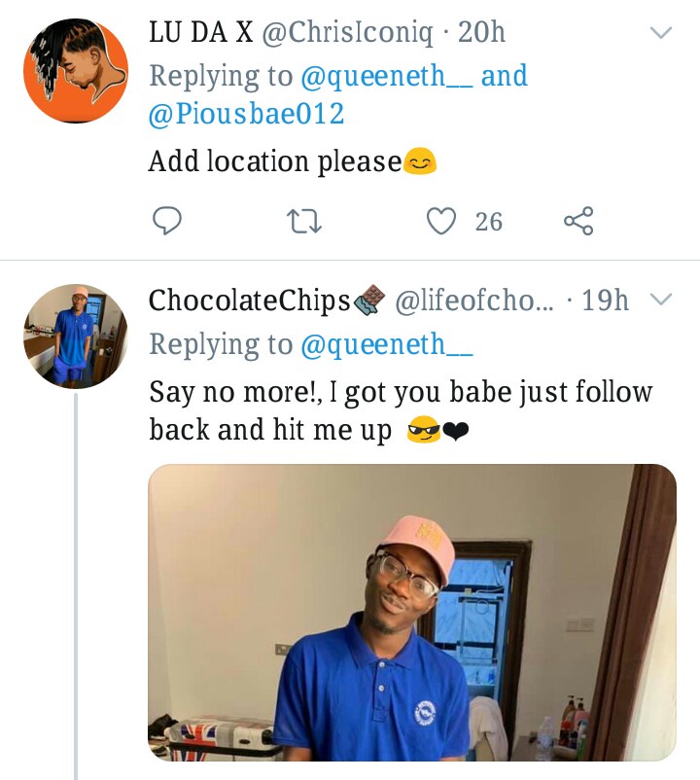
Task: Open the 19h timestamp on second tweet
Action: 605,301
